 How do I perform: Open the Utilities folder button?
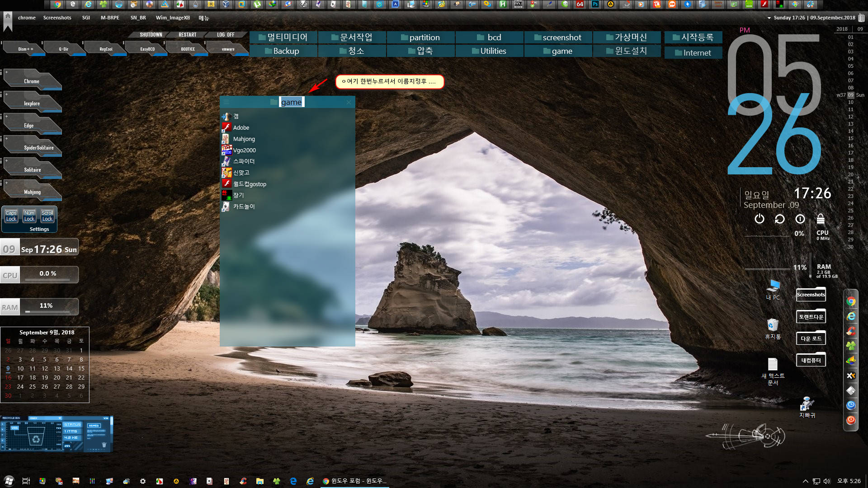tap(490, 51)
